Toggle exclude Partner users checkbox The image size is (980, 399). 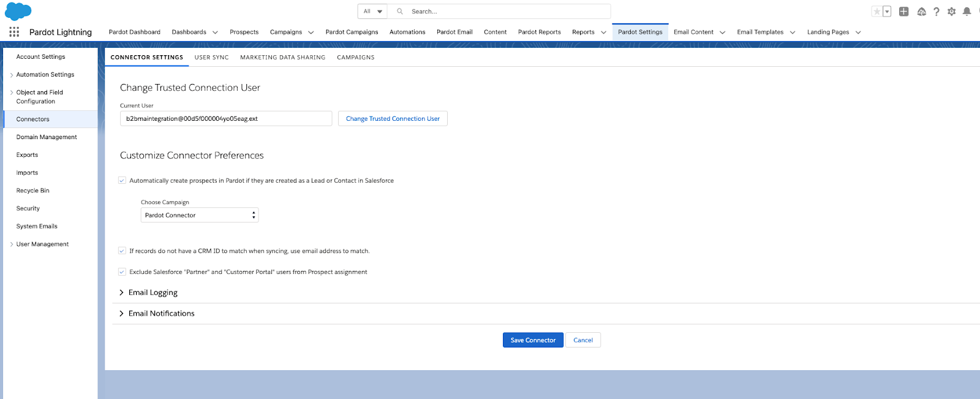pyautogui.click(x=122, y=272)
